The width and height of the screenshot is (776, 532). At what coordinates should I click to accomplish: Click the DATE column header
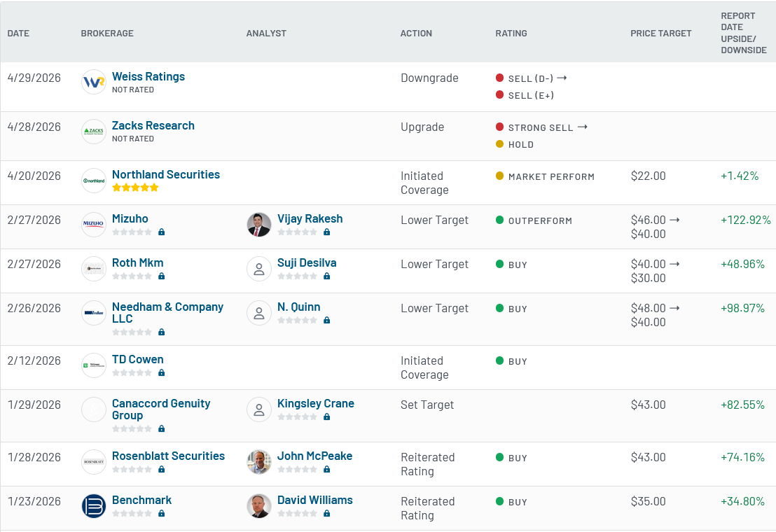click(x=18, y=33)
